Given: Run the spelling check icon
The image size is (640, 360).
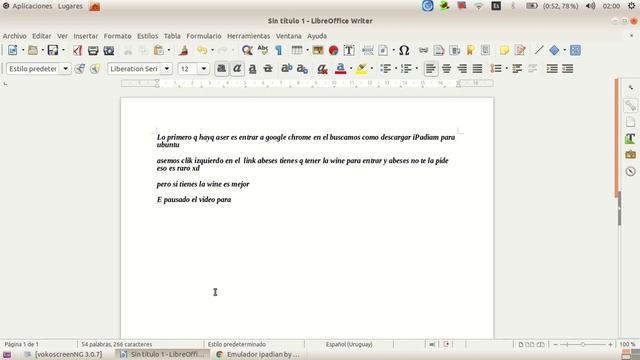Looking at the screenshot, I should (262, 50).
